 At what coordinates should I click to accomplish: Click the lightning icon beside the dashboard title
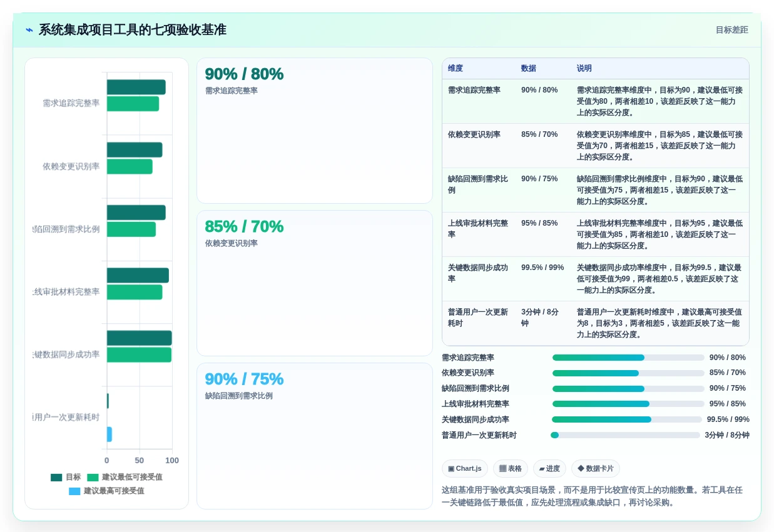(29, 30)
